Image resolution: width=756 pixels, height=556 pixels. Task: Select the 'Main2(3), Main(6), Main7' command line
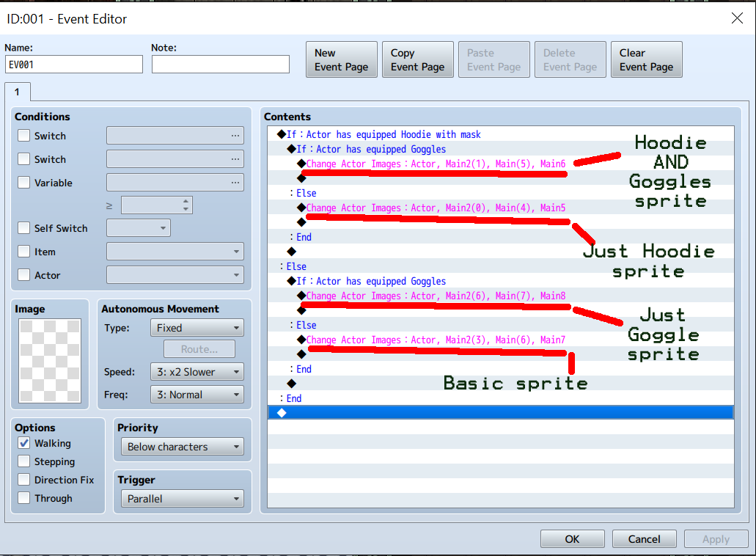pyautogui.click(x=501, y=340)
